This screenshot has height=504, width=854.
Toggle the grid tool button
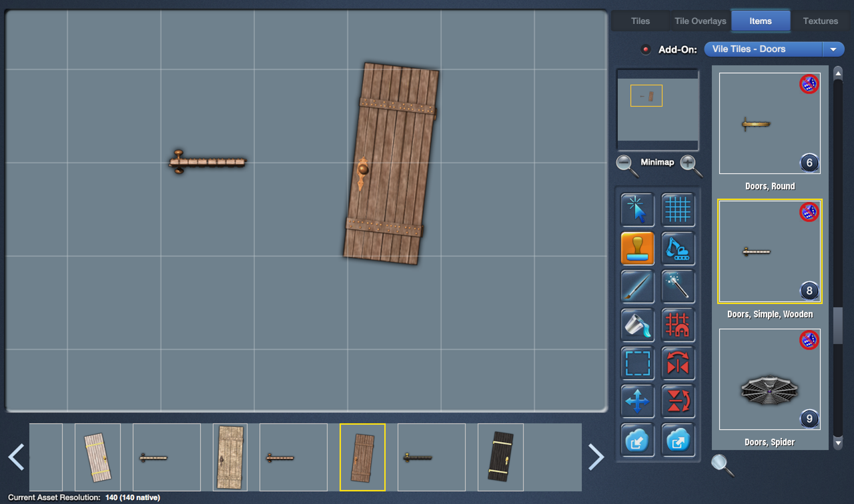[x=678, y=210]
